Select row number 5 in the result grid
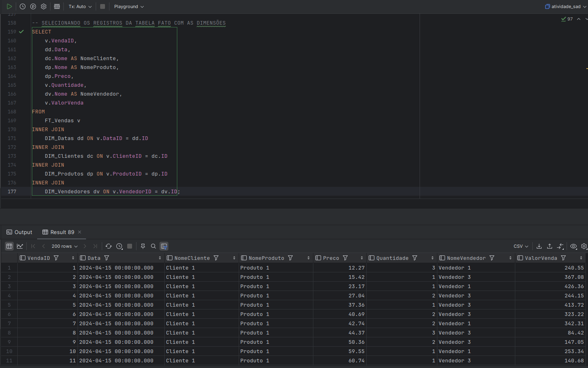 click(x=9, y=305)
